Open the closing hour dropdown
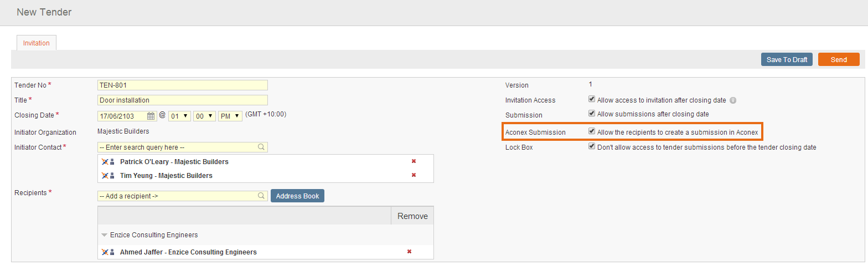This screenshot has height=265, width=868. click(179, 116)
